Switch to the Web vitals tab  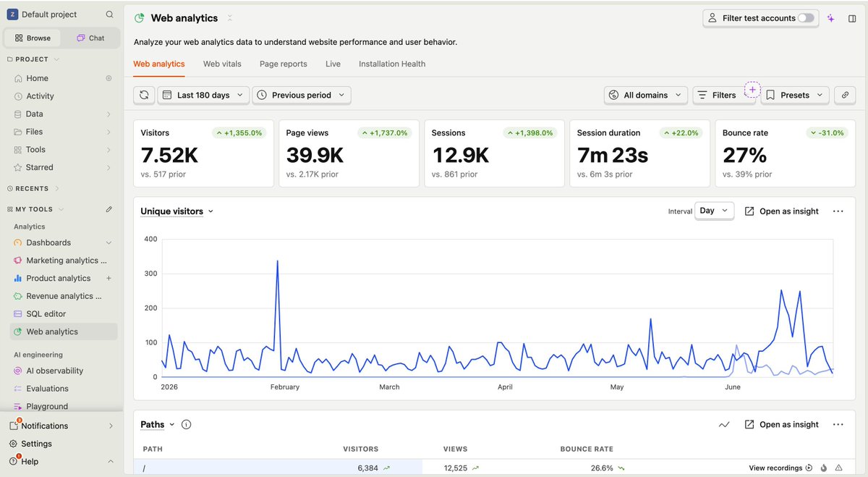(222, 64)
